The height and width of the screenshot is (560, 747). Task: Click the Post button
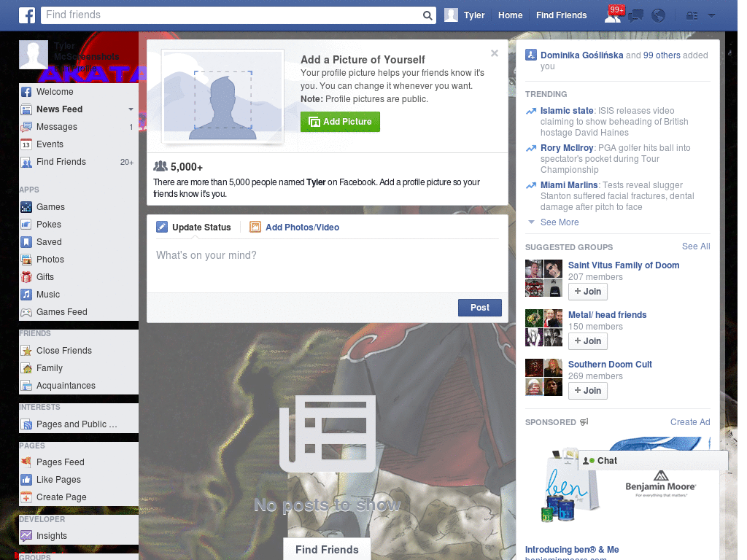[480, 308]
